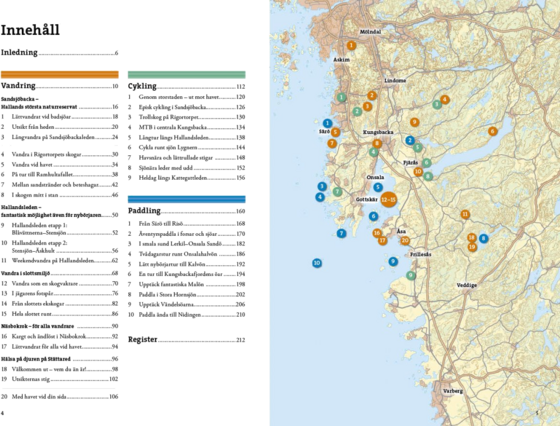This screenshot has height=426, width=560.
Task: Click the 'Varberg' town label on map
Action: coord(453,391)
